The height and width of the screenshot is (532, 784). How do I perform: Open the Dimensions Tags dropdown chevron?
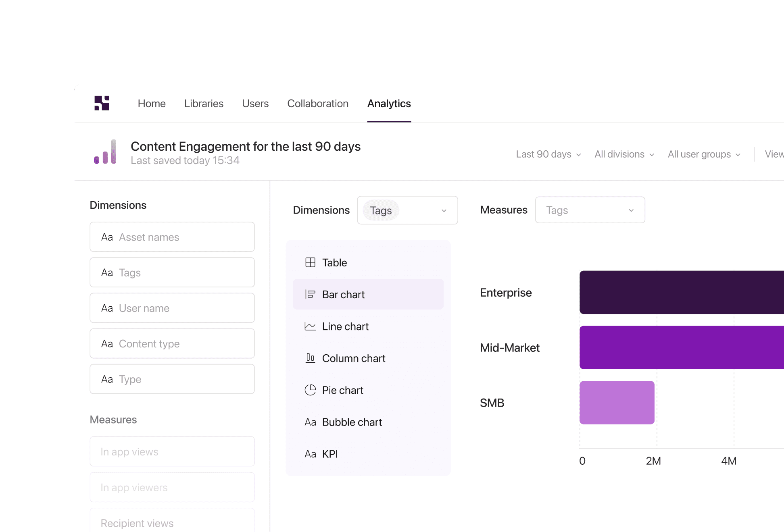pyautogui.click(x=444, y=210)
